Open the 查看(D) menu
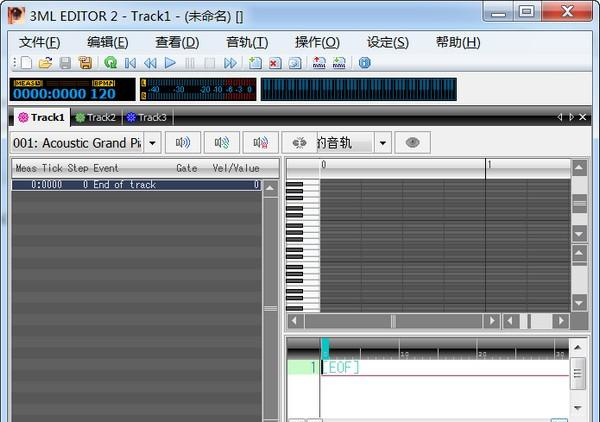Image resolution: width=600 pixels, height=422 pixels. click(x=177, y=42)
